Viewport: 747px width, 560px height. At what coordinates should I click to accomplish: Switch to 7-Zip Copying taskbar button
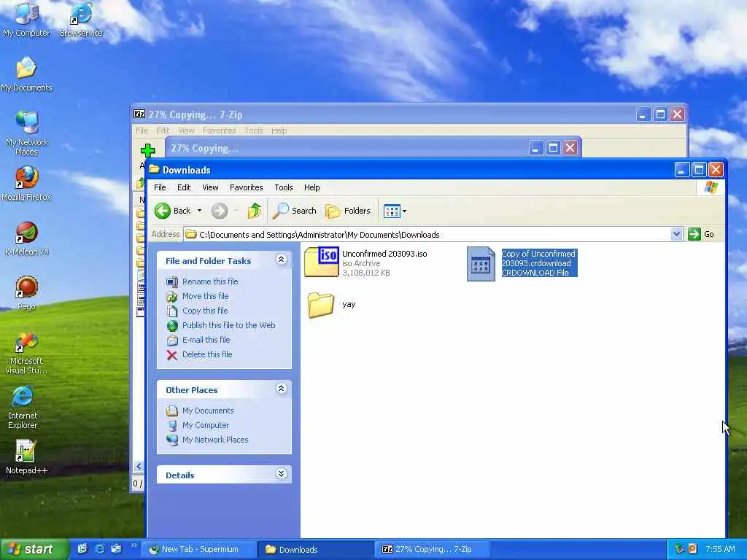(x=433, y=549)
